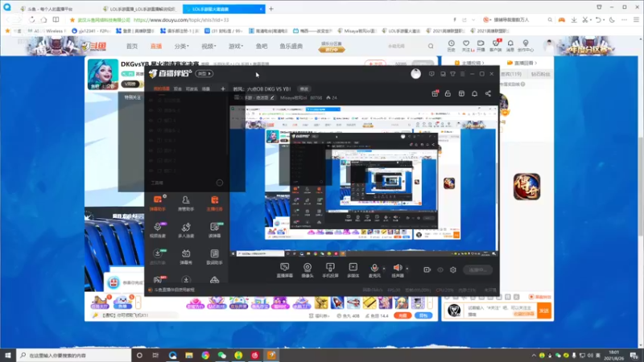Click the lock icon above the preview
Screen dimensions: 644x362
tap(448, 93)
